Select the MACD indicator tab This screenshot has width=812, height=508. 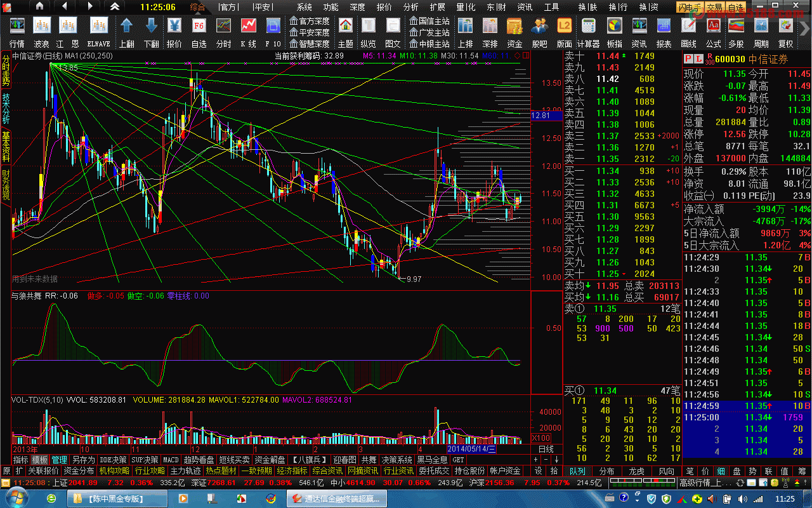tap(171, 460)
